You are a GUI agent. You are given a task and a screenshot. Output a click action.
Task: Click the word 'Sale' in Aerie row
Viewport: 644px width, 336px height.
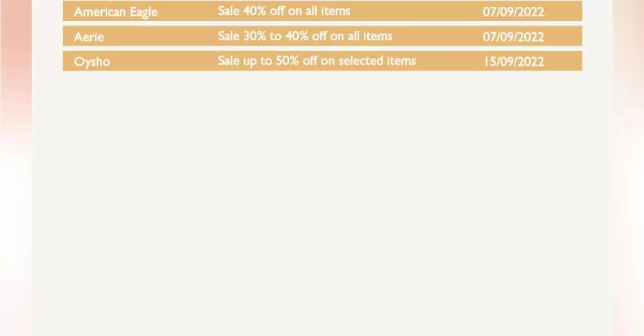point(228,36)
